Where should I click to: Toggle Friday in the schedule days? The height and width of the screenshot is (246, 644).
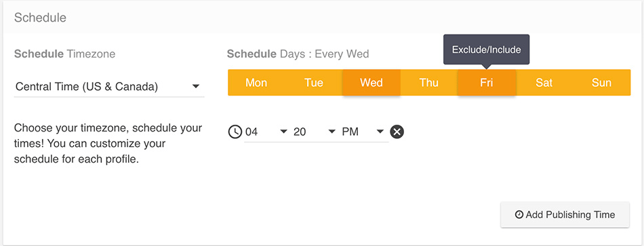(487, 83)
